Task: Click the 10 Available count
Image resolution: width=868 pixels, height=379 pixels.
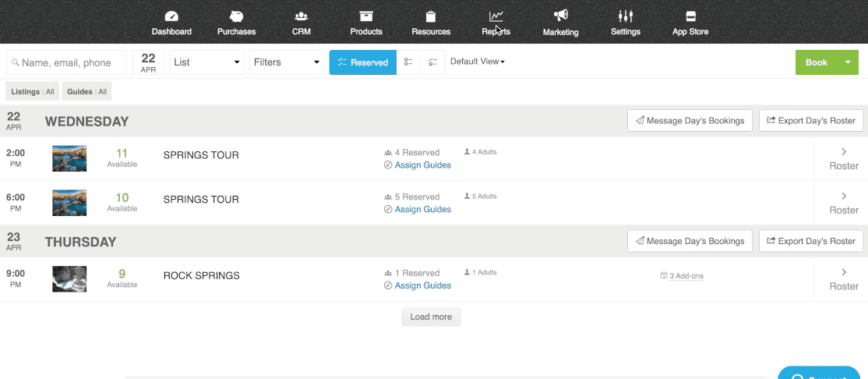Action: point(122,202)
